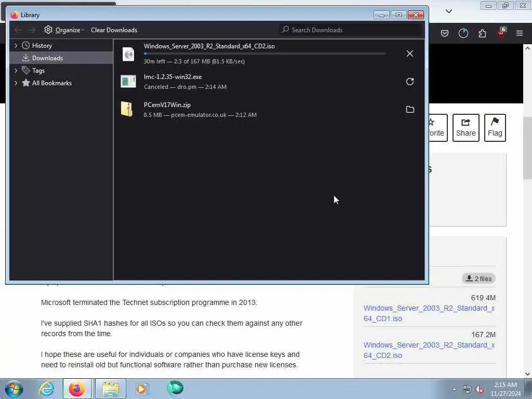Click the green globe taskbar icon

pyautogui.click(x=175, y=388)
